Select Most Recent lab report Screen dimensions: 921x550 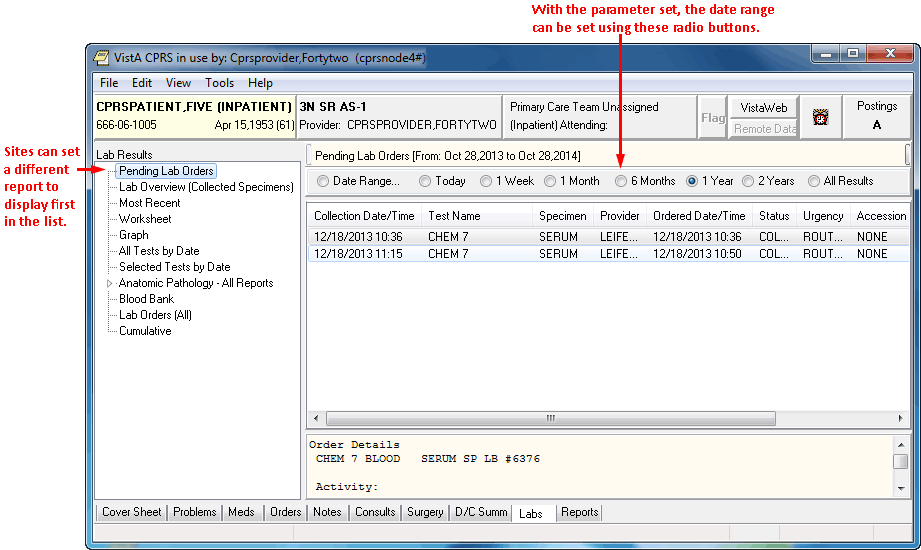(150, 203)
